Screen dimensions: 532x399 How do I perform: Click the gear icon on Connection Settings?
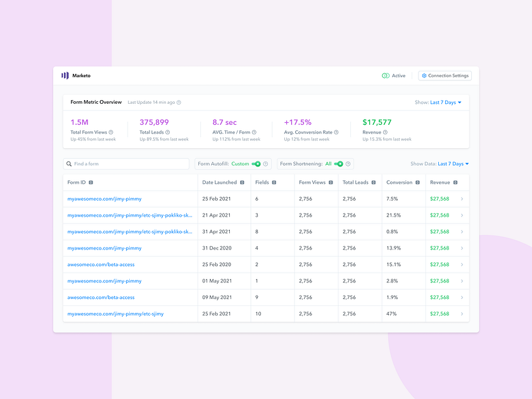pyautogui.click(x=424, y=75)
